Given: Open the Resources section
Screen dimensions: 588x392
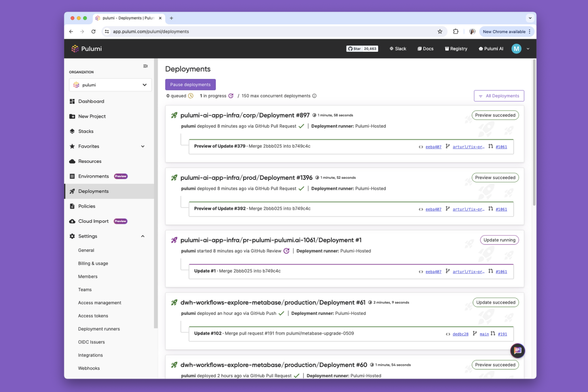Looking at the screenshot, I should [x=90, y=161].
